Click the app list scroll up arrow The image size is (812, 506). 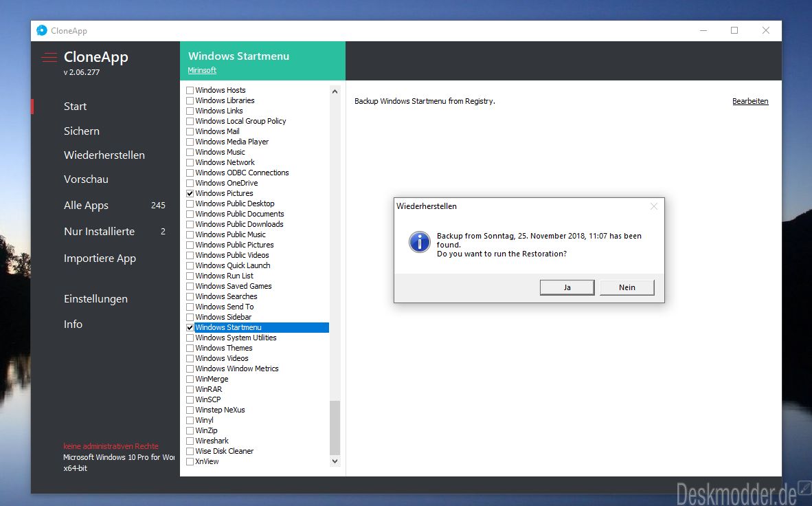(x=335, y=91)
